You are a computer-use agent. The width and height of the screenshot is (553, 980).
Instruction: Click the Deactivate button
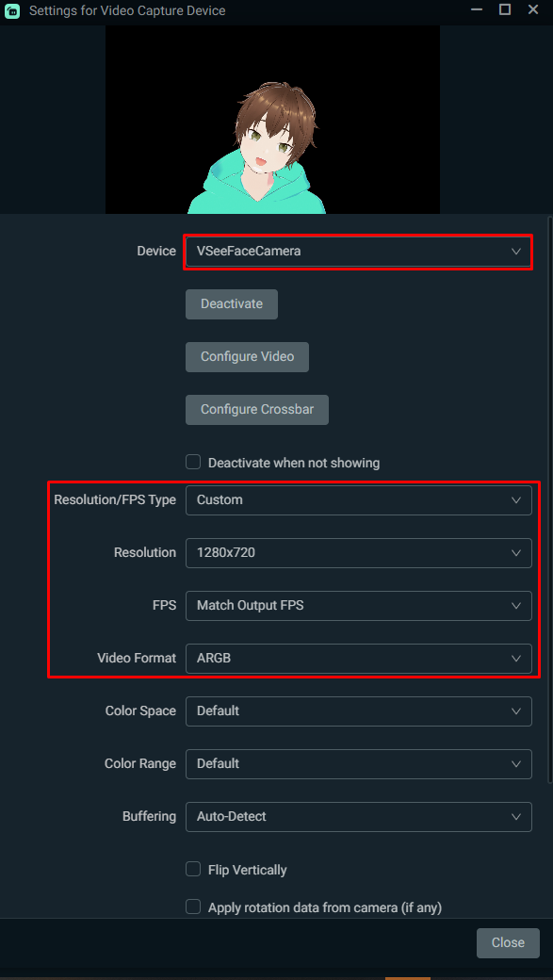[x=232, y=303]
